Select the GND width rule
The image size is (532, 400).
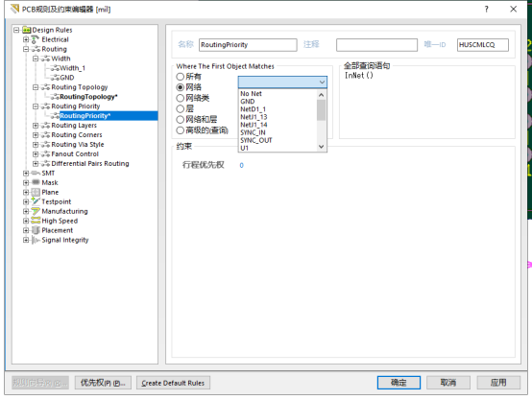coord(67,78)
